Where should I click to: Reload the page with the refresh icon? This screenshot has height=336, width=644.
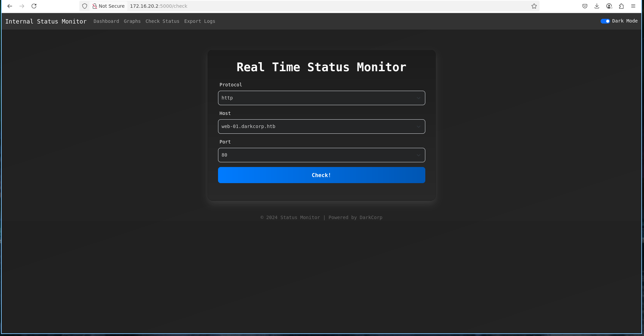(34, 6)
